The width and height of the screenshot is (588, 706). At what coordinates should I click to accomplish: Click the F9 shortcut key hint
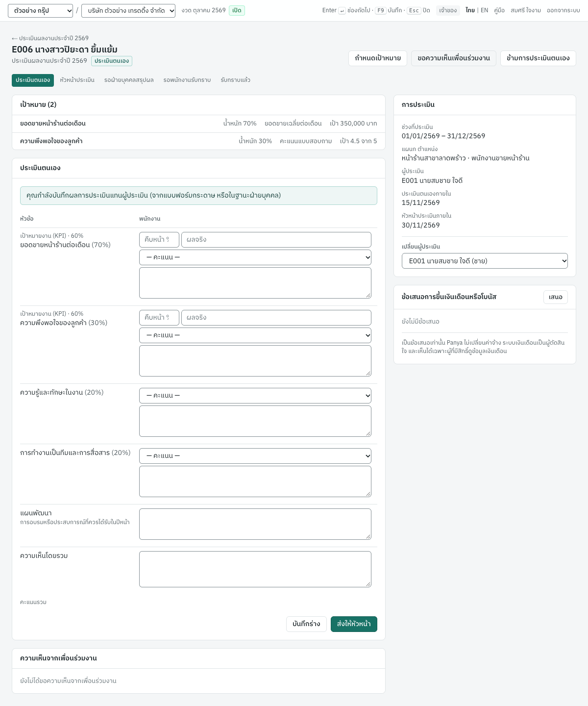click(381, 10)
